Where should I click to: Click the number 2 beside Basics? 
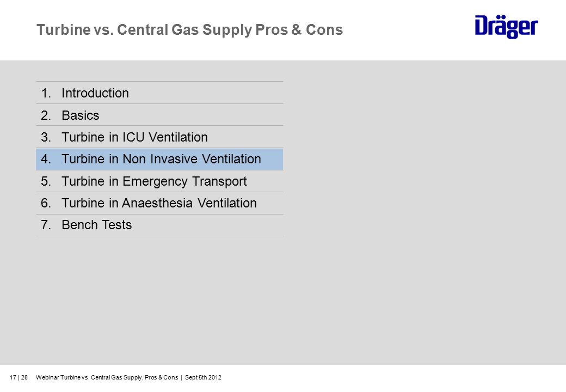(x=46, y=115)
